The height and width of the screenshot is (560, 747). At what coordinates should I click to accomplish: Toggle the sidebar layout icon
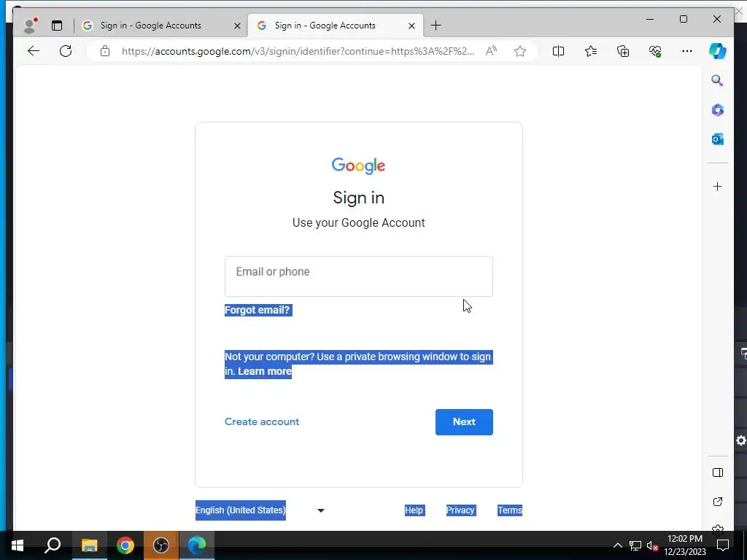pos(718,472)
